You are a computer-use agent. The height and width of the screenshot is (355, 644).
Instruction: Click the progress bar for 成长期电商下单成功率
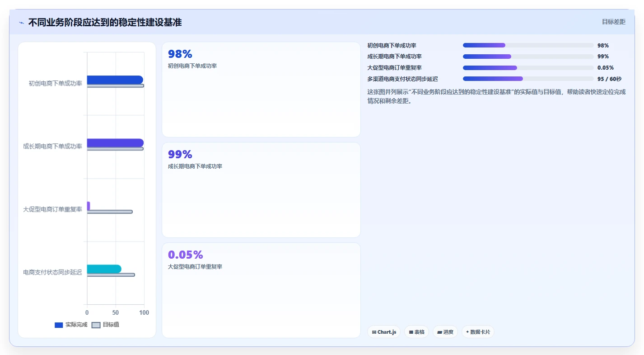tap(528, 57)
